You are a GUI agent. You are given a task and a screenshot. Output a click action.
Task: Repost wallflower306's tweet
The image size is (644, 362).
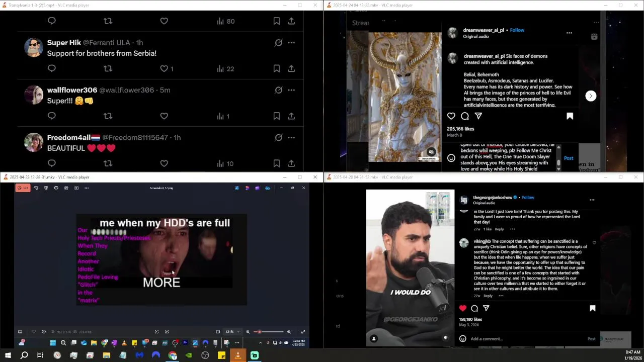[x=108, y=116]
